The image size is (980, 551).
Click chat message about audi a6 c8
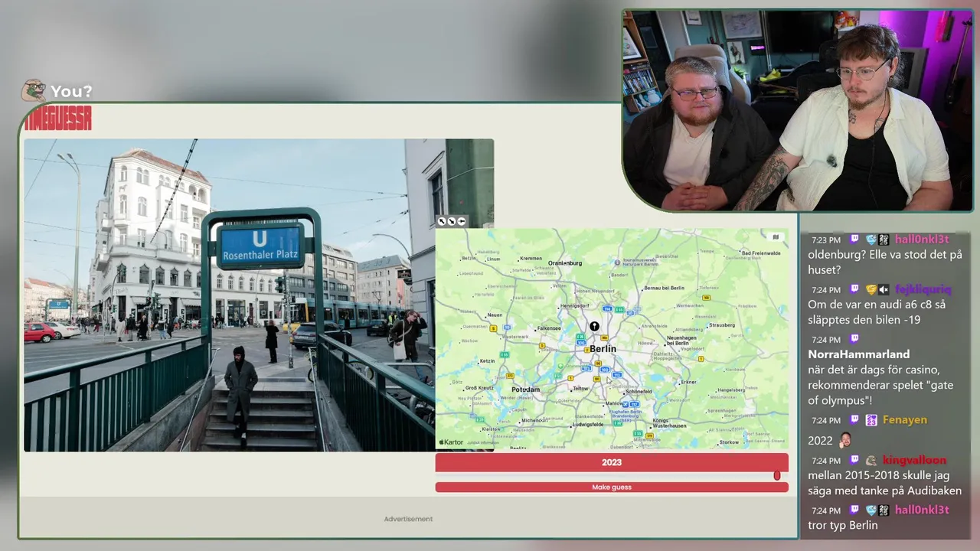[877, 312]
